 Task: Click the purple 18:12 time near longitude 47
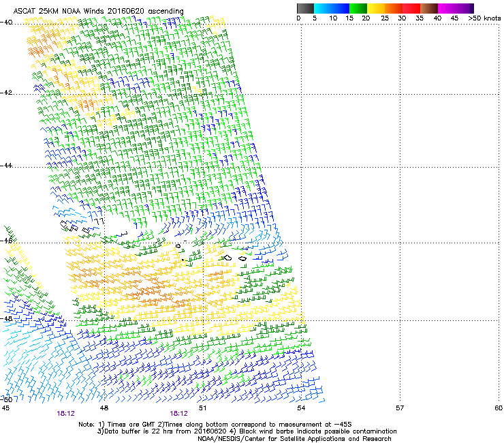tap(65, 414)
